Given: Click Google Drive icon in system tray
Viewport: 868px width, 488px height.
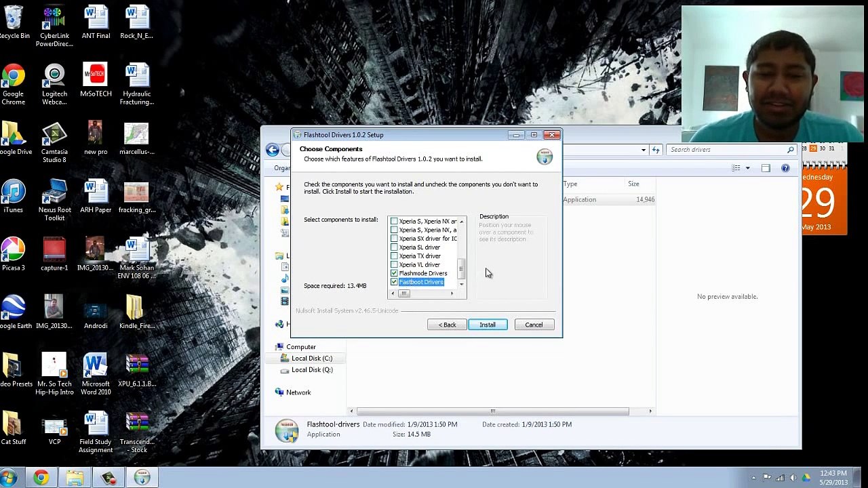Looking at the screenshot, I should click(806, 478).
